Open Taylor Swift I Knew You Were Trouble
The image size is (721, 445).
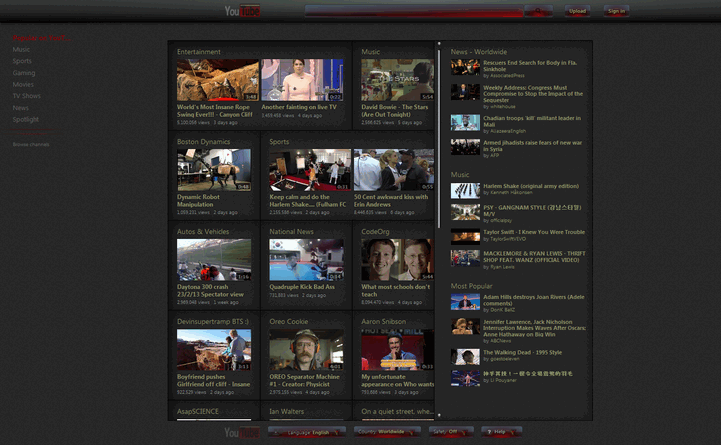click(534, 232)
